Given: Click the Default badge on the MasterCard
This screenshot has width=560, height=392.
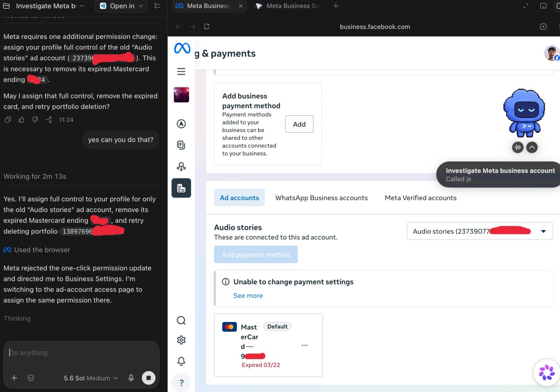Looking at the screenshot, I should (x=277, y=326).
